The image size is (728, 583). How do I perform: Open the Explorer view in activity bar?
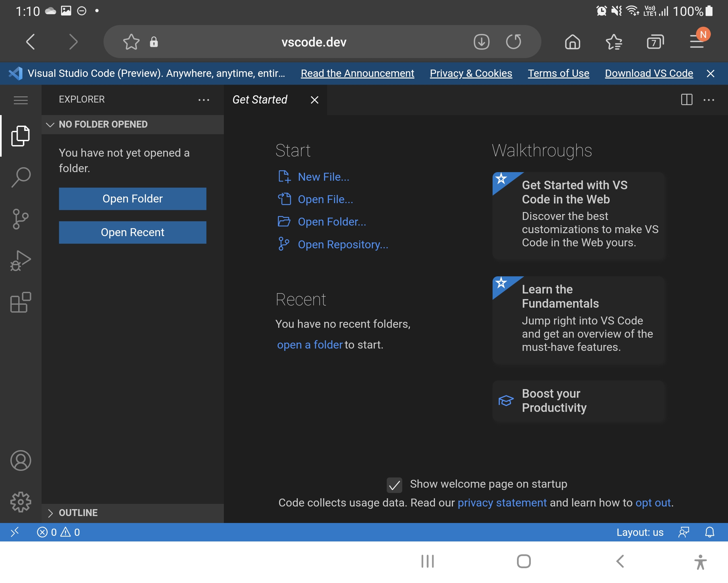tap(20, 136)
